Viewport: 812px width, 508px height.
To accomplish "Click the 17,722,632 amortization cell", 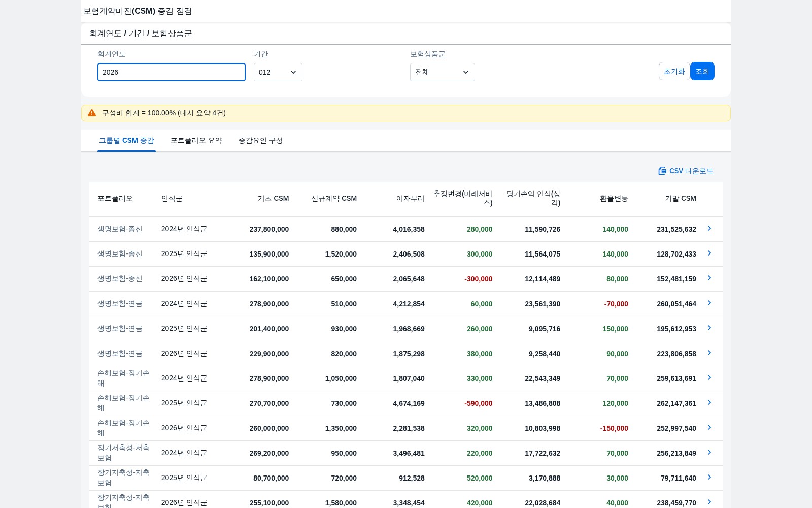I will coord(543,453).
